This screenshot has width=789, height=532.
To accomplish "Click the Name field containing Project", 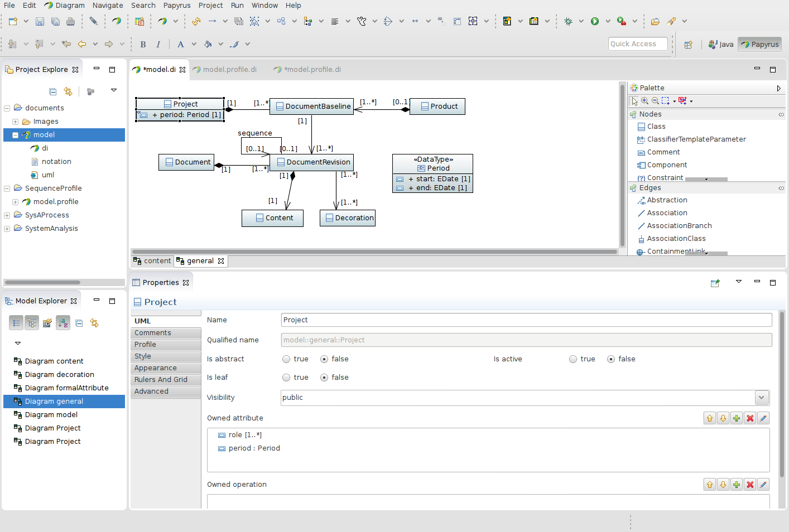I will point(526,320).
